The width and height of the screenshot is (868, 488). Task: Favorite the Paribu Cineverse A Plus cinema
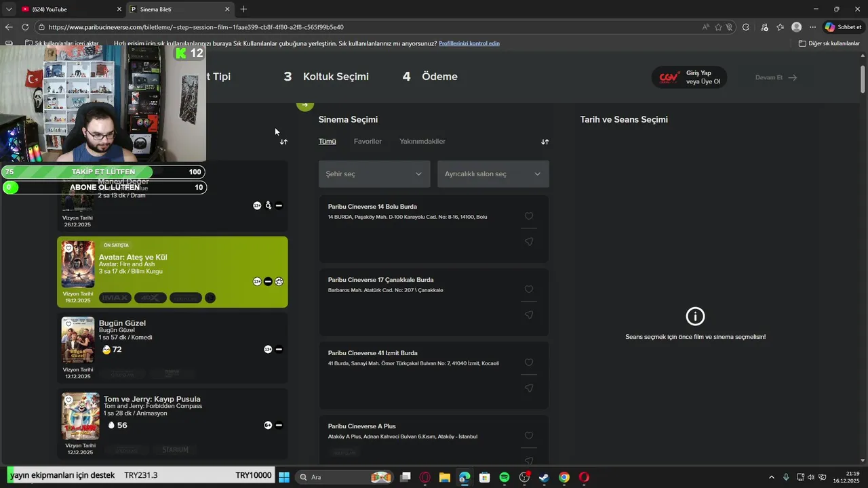click(529, 436)
